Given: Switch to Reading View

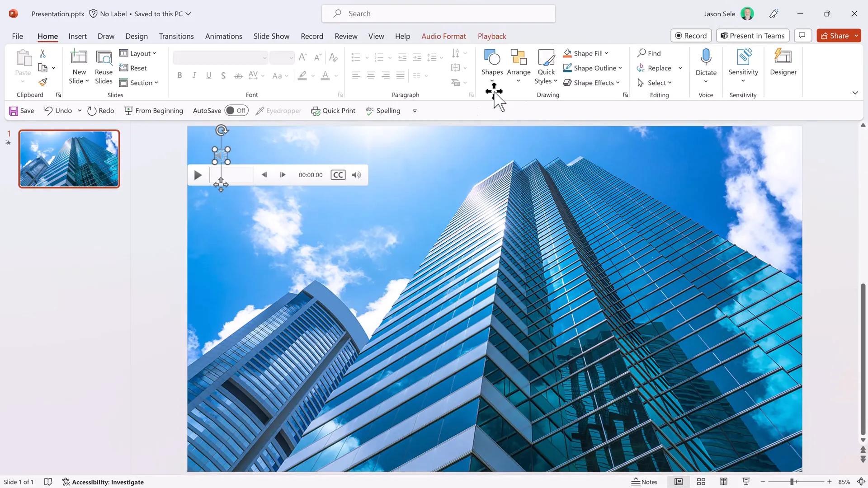Looking at the screenshot, I should click(x=723, y=482).
